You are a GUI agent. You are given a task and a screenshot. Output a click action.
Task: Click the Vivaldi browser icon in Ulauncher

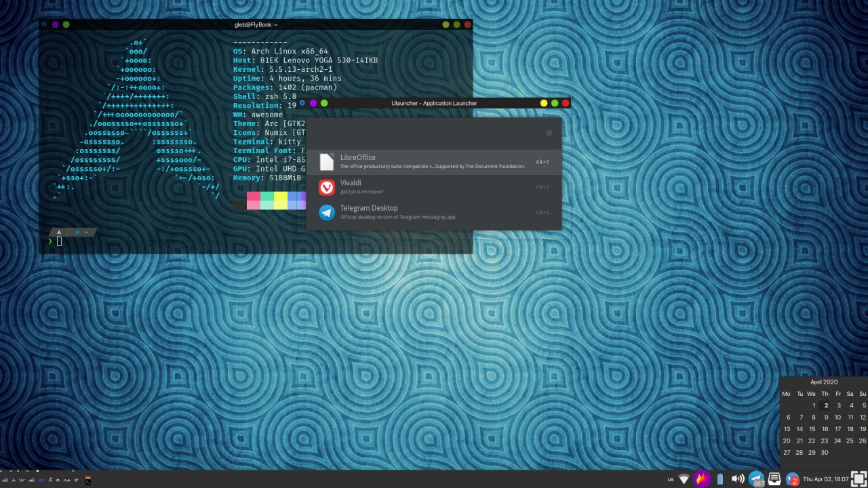point(327,188)
